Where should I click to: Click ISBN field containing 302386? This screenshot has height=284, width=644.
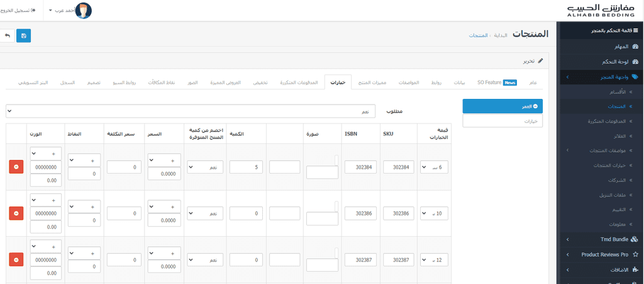pos(361,213)
